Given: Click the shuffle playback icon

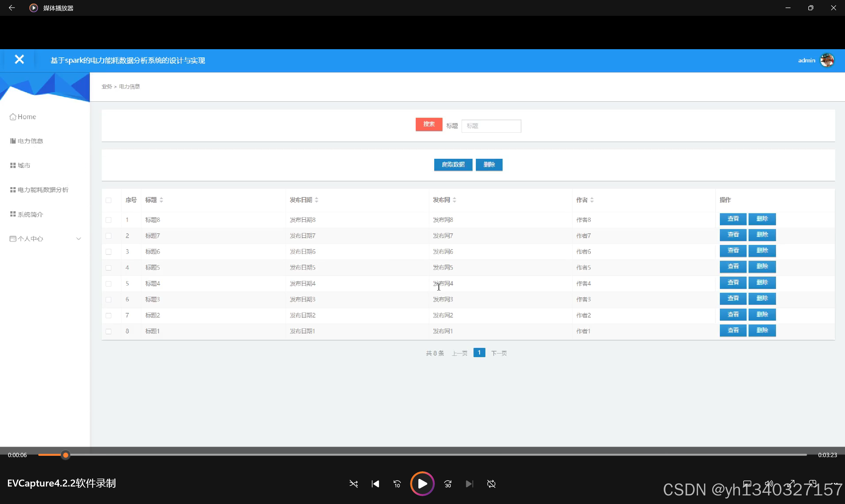Looking at the screenshot, I should click(x=353, y=484).
